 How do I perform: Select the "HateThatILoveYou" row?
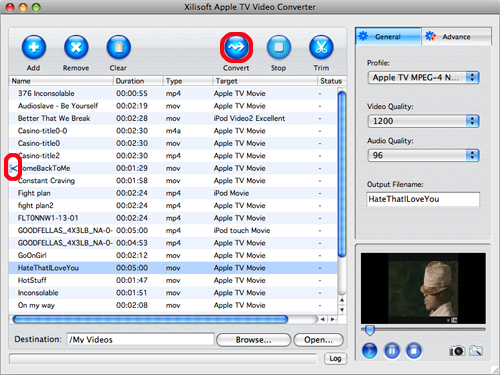[173, 268]
